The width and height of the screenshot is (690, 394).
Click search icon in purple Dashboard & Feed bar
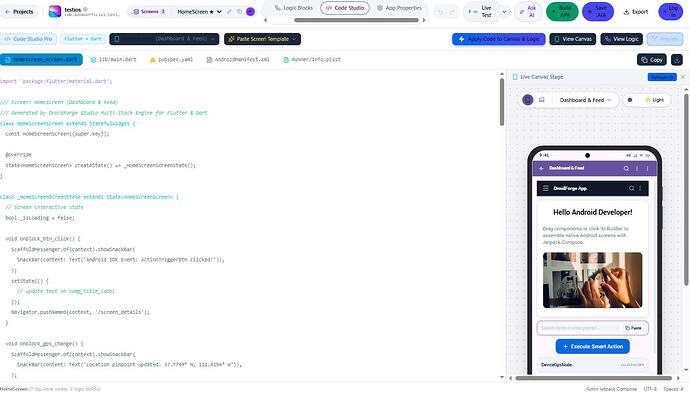pos(626,168)
